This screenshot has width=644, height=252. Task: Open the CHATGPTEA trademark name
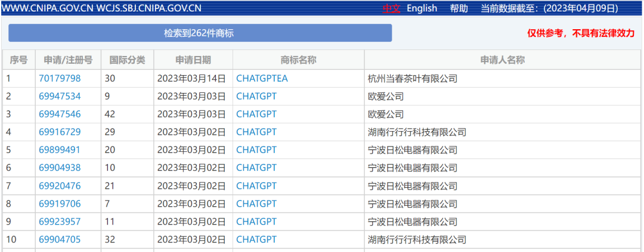[x=262, y=79]
